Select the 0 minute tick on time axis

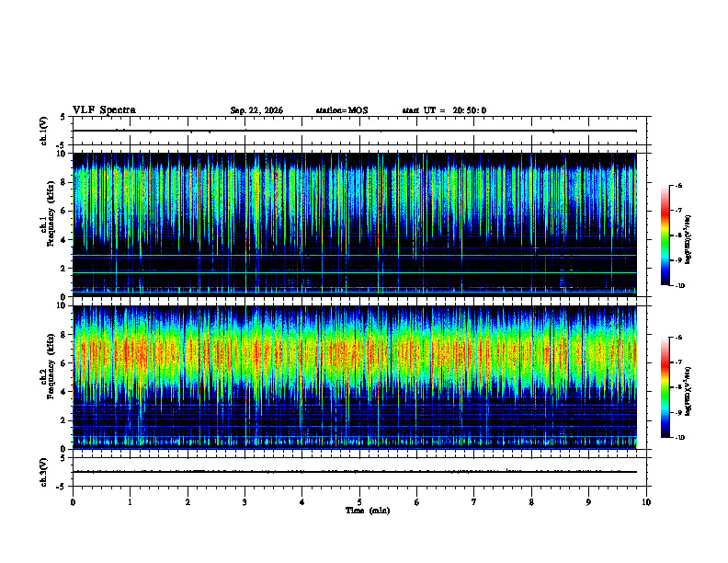73,502
